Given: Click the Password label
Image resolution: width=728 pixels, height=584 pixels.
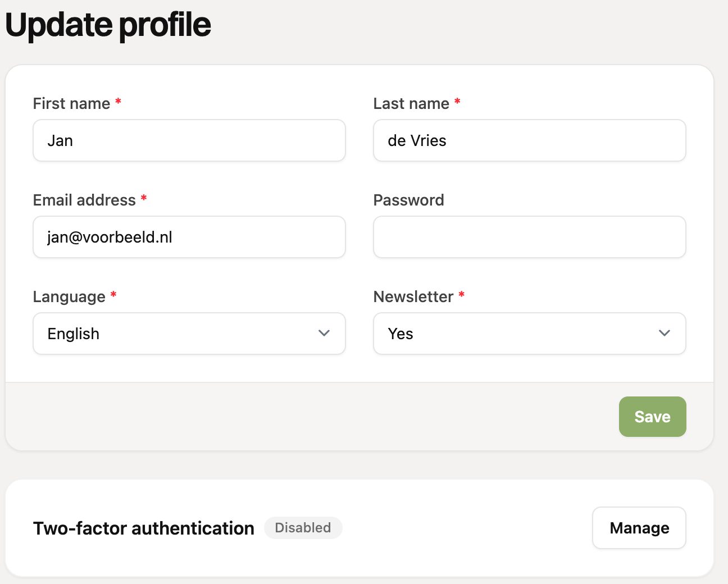Looking at the screenshot, I should pos(409,200).
